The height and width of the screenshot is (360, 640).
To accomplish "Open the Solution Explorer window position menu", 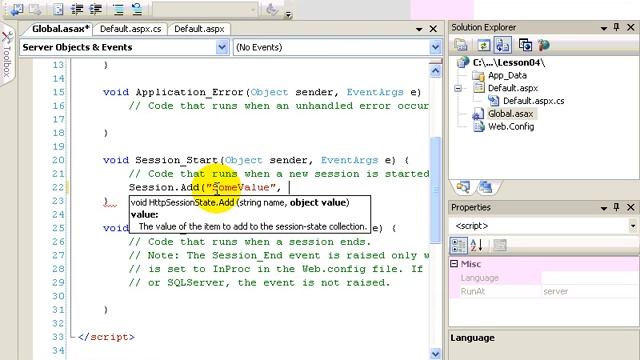I will tap(604, 28).
